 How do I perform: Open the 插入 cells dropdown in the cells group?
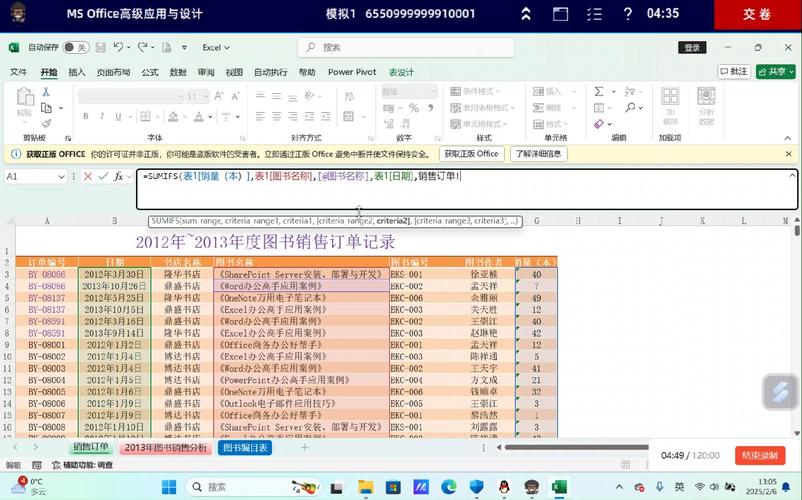click(554, 92)
